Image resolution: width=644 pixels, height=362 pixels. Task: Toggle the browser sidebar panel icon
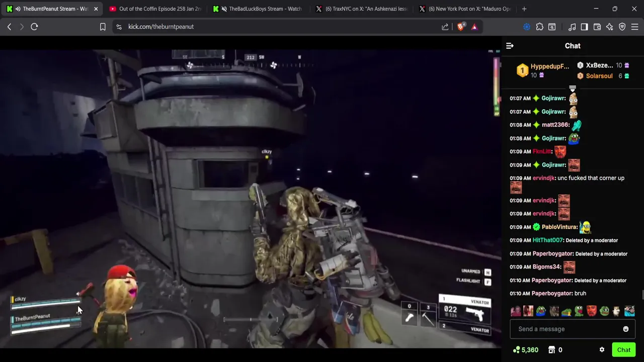[x=584, y=27]
